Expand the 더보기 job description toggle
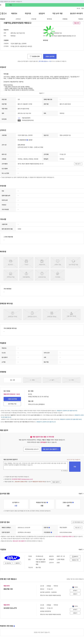This screenshot has width=84, height=644. (42, 93)
